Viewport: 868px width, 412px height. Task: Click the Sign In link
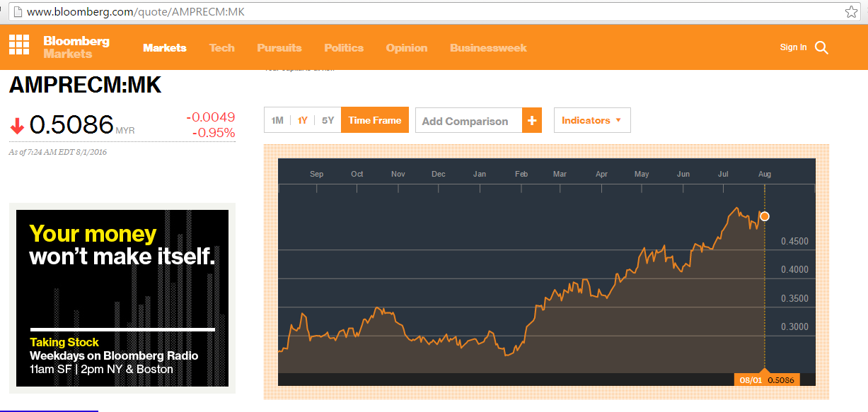point(793,47)
